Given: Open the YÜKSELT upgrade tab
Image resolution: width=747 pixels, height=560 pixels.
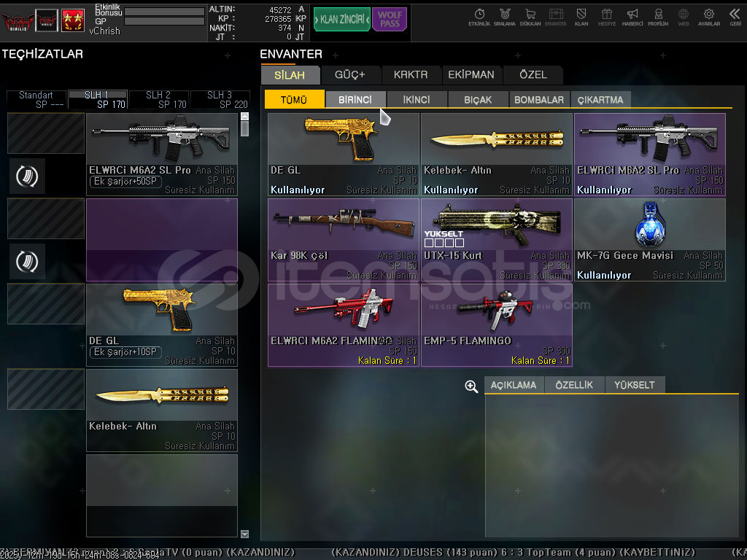Looking at the screenshot, I should tap(634, 385).
